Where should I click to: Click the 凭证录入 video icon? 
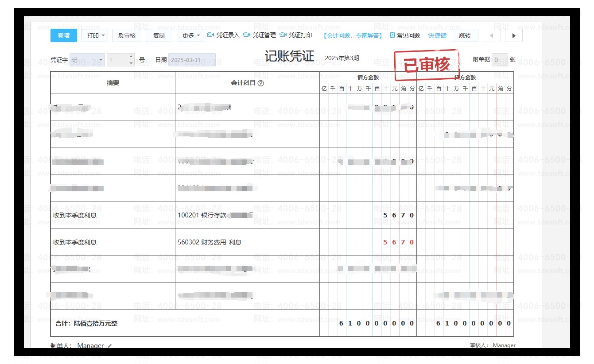click(210, 35)
